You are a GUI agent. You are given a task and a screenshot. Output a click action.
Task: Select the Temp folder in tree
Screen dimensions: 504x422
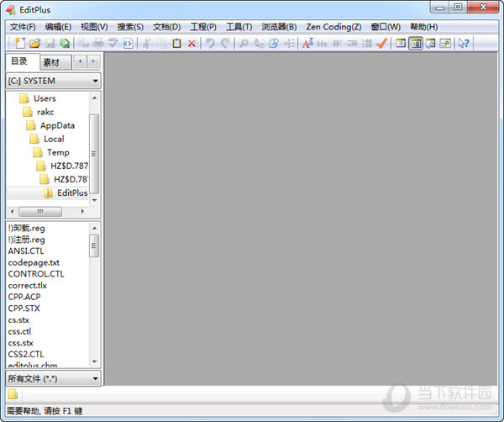coord(58,152)
